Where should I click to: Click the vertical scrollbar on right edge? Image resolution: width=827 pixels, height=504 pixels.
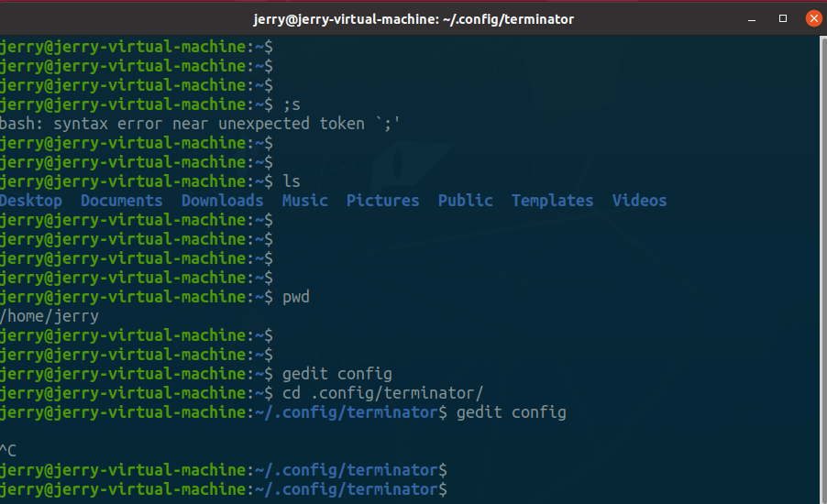tap(822, 269)
